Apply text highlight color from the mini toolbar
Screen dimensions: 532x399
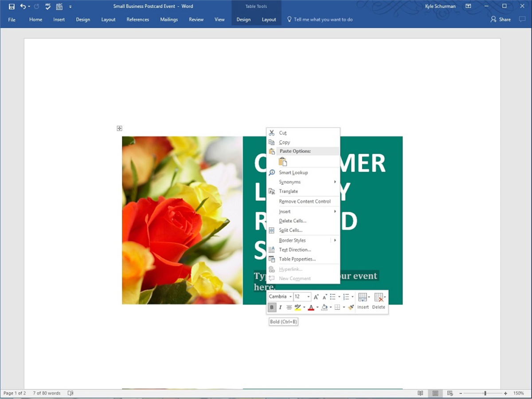(x=297, y=307)
